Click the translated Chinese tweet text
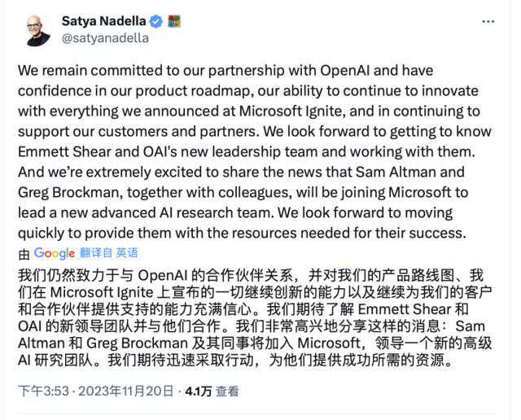Screen dimensions: 521x420 tap(252, 323)
